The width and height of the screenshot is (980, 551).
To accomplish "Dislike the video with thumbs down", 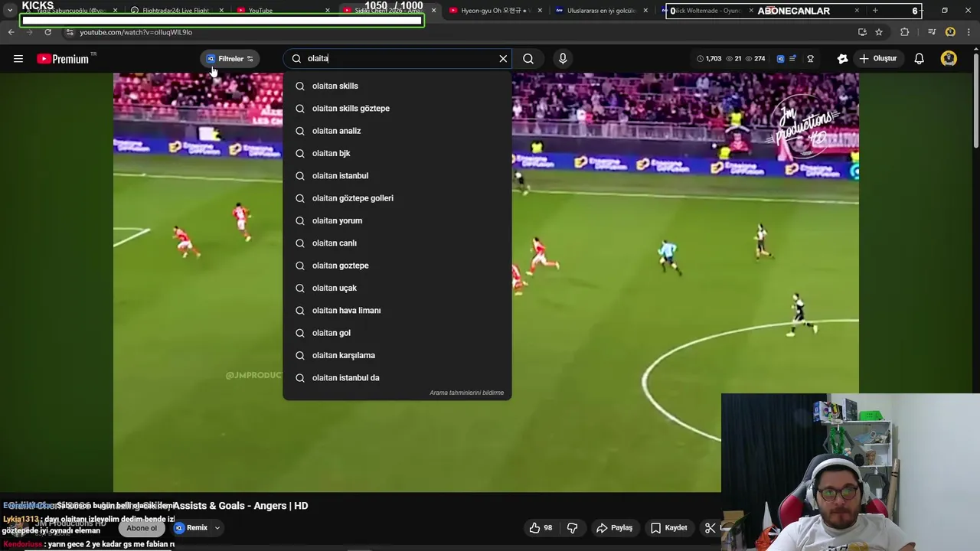I will 572,528.
